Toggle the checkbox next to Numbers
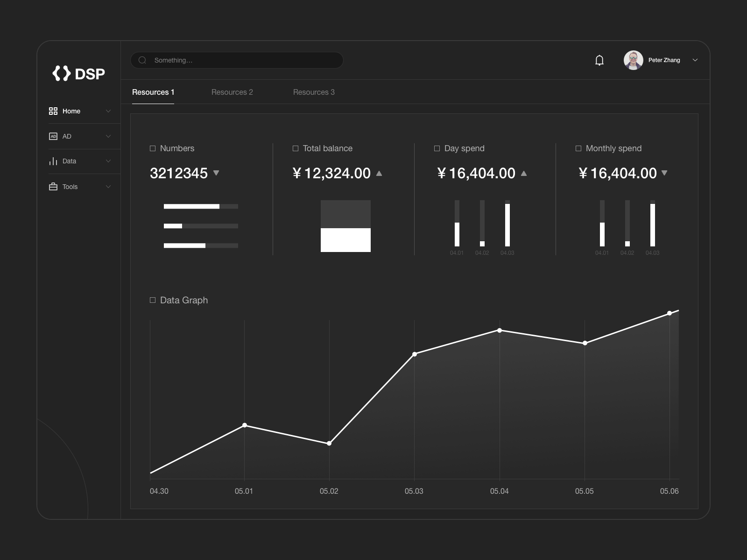Screen dimensions: 747x560 [152, 148]
